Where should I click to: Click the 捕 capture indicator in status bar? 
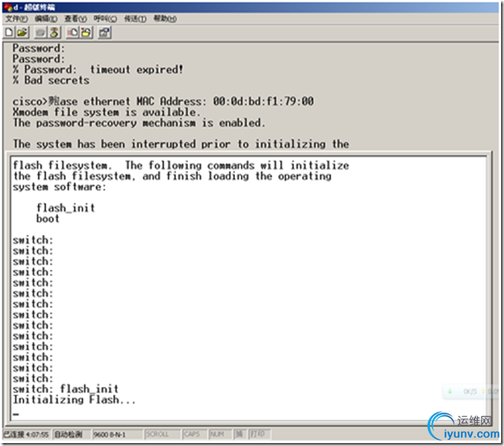point(239,434)
